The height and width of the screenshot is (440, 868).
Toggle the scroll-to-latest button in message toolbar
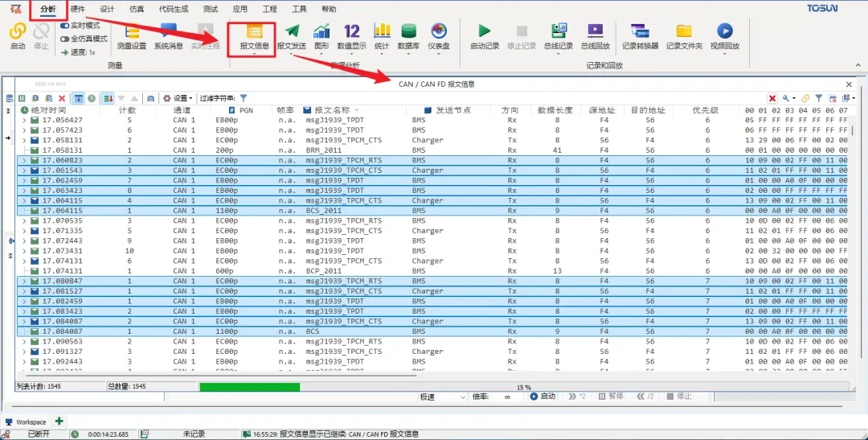tap(79, 98)
